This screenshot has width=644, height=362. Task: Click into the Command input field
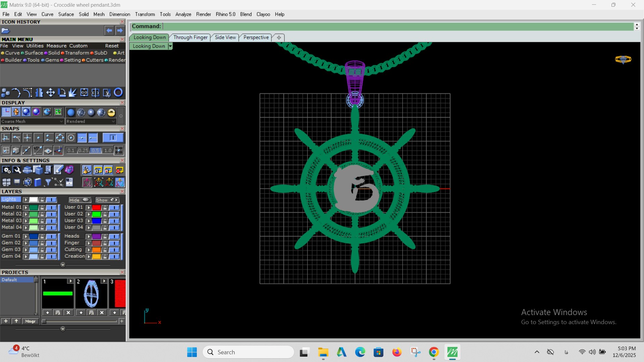[x=397, y=26]
